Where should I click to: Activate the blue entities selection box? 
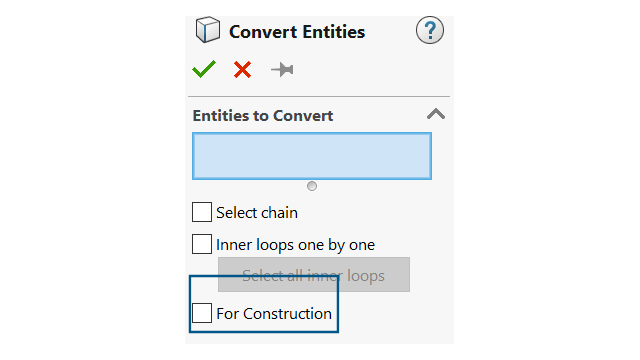[x=312, y=156]
